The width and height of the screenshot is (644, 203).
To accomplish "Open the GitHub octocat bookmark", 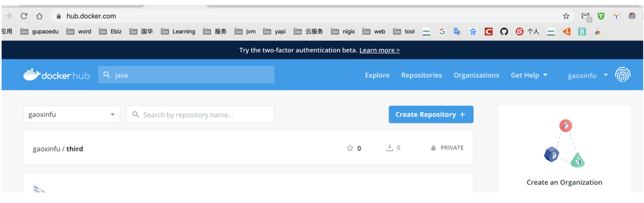I will click(504, 32).
